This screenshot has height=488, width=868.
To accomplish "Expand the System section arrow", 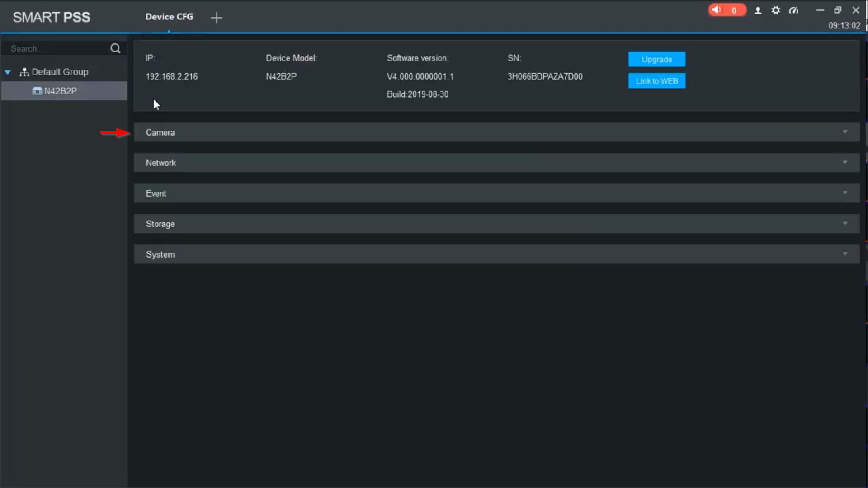I will [845, 254].
